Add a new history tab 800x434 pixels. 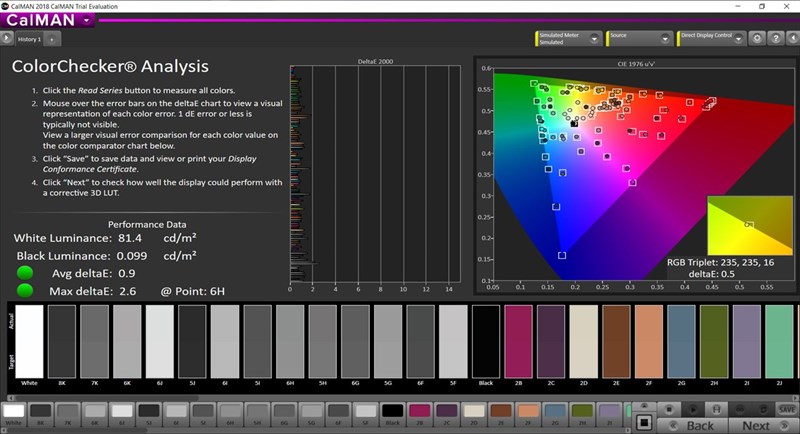(x=52, y=39)
